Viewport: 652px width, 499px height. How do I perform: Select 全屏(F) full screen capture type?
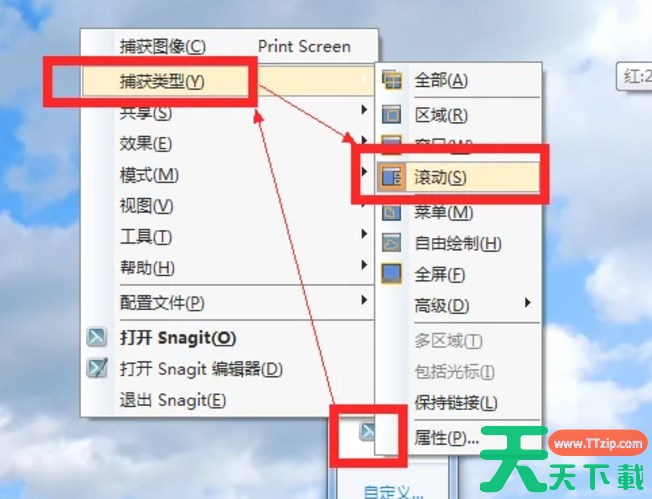[x=440, y=275]
